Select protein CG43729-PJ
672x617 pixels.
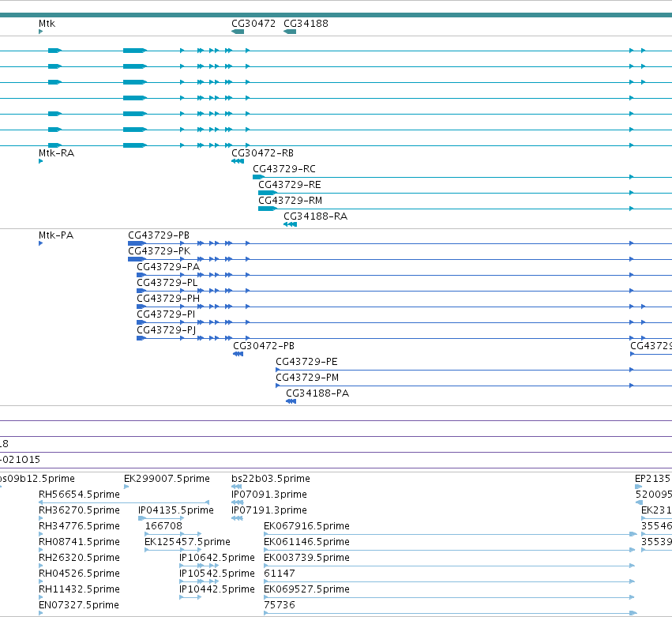click(167, 330)
